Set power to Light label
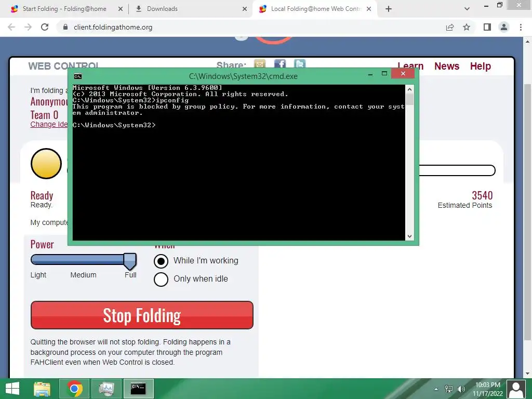 (38, 275)
